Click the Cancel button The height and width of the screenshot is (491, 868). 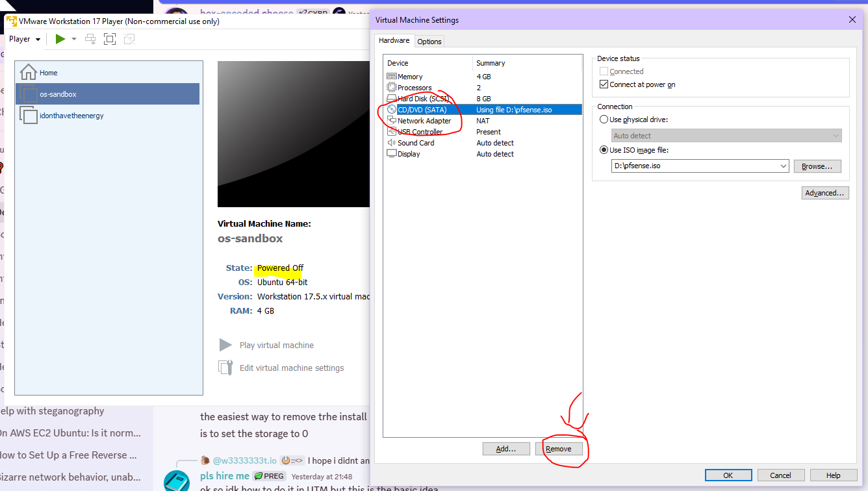(781, 475)
